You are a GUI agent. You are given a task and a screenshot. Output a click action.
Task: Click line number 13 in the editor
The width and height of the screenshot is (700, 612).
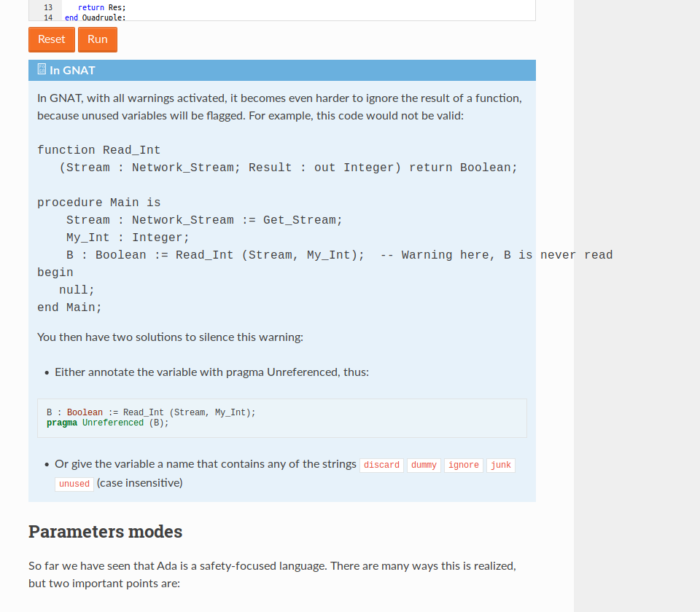pyautogui.click(x=48, y=7)
